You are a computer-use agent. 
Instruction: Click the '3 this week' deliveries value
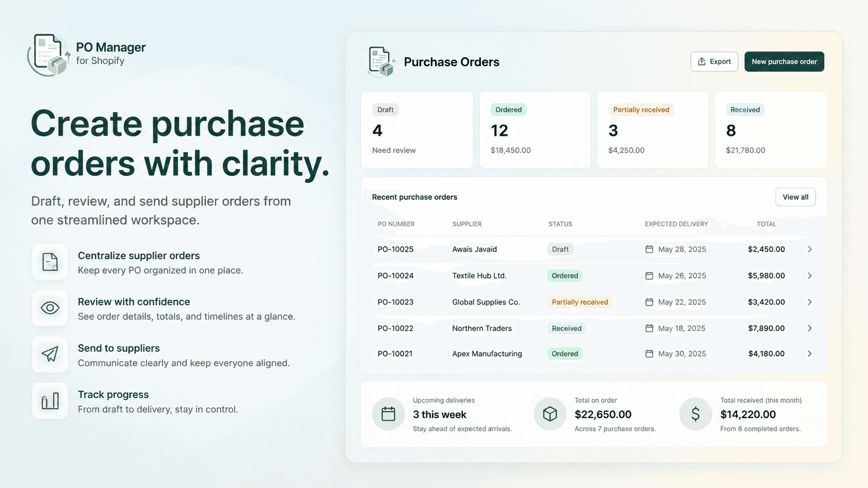439,414
